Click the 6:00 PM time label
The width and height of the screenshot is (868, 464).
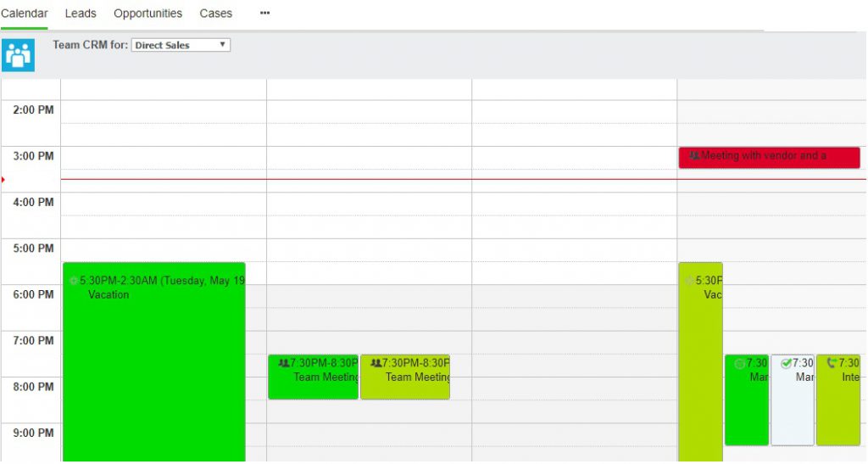pyautogui.click(x=33, y=294)
